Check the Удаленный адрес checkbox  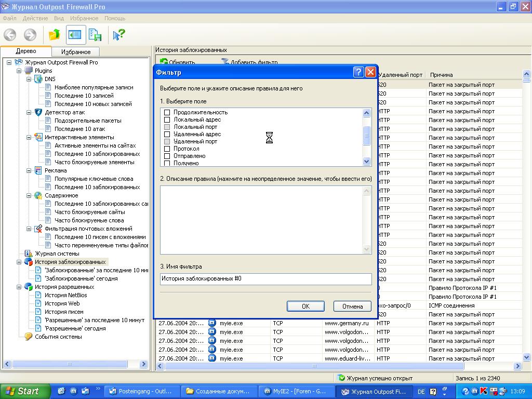tap(167, 135)
